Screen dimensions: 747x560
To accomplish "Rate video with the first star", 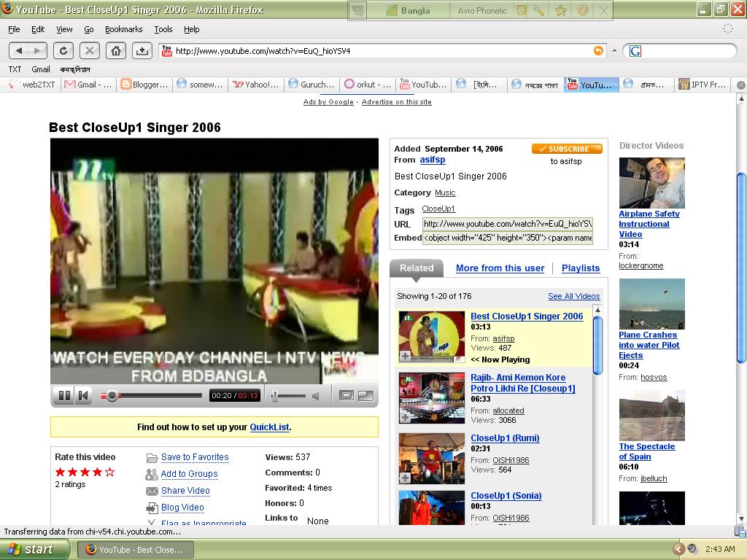I will [60, 472].
